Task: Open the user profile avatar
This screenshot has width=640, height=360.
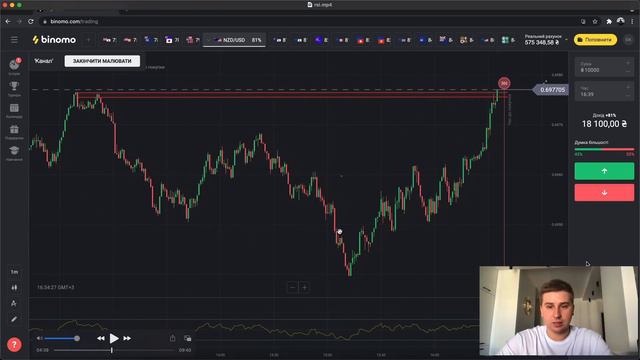Action: click(628, 40)
